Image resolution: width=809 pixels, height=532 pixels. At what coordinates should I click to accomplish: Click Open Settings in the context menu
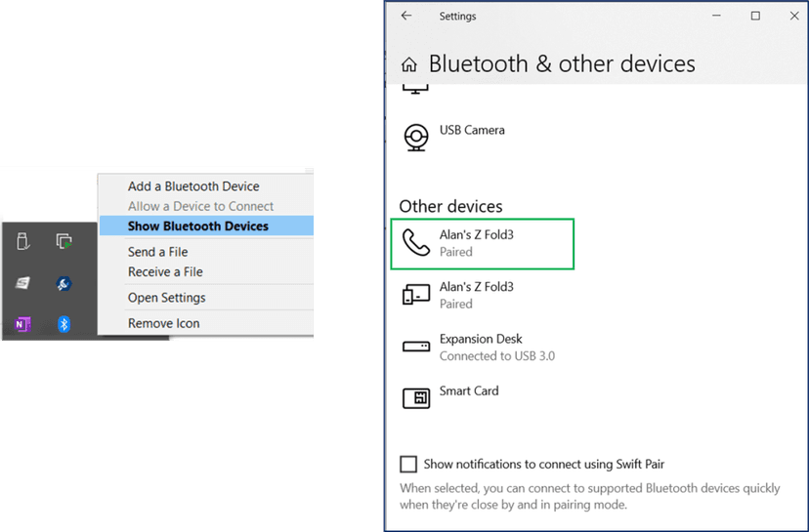point(166,298)
